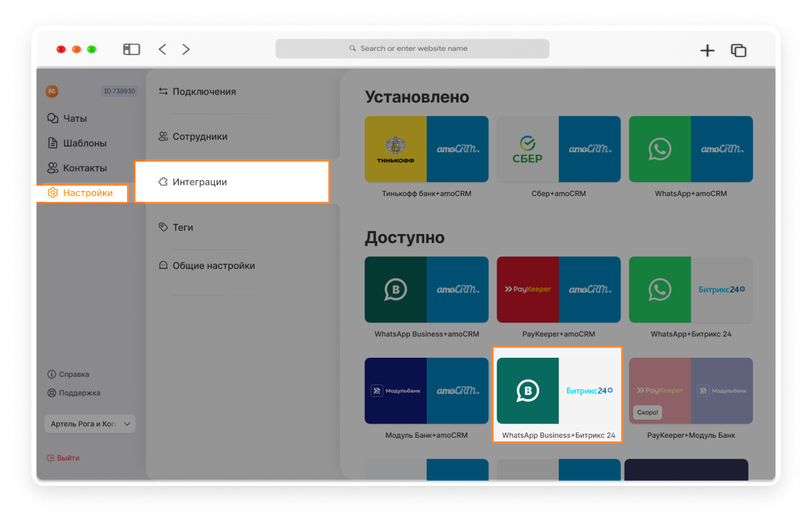This screenshot has width=812, height=523.
Task: Click the ID 738930 badge
Action: [x=119, y=91]
